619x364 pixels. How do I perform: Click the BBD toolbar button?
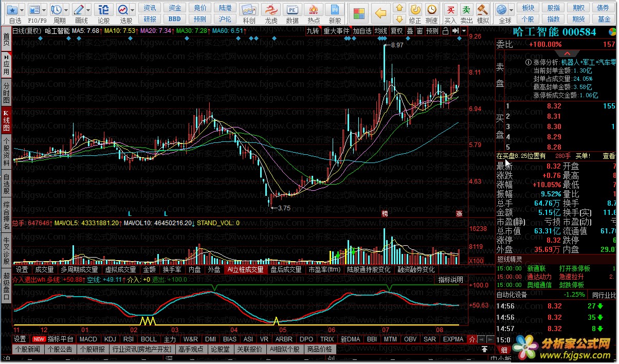(x=175, y=19)
